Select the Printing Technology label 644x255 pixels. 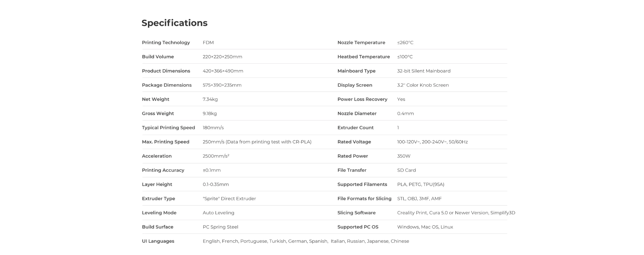click(x=166, y=43)
